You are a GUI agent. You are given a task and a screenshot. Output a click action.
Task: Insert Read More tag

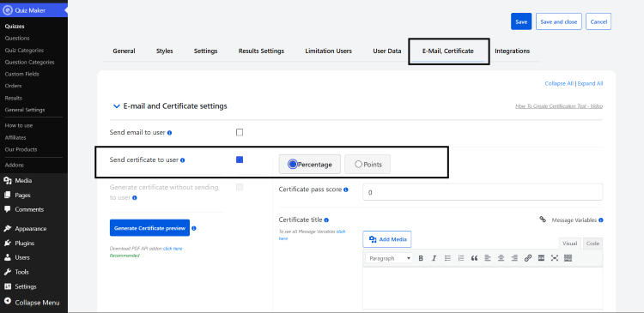(x=541, y=258)
